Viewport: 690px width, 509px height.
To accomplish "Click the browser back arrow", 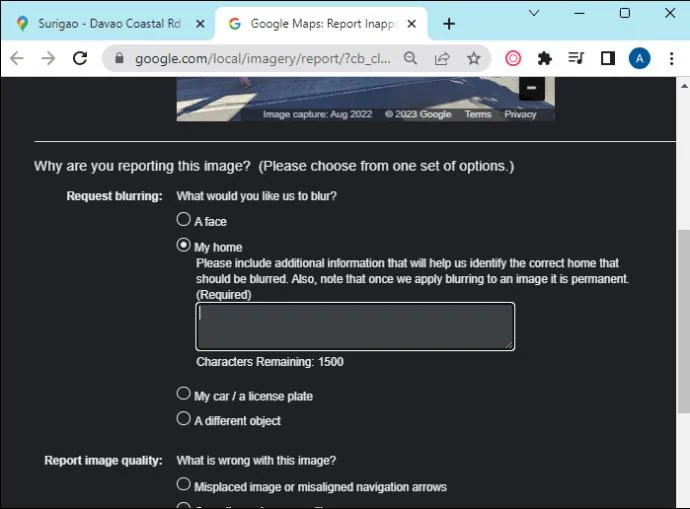I will point(17,58).
